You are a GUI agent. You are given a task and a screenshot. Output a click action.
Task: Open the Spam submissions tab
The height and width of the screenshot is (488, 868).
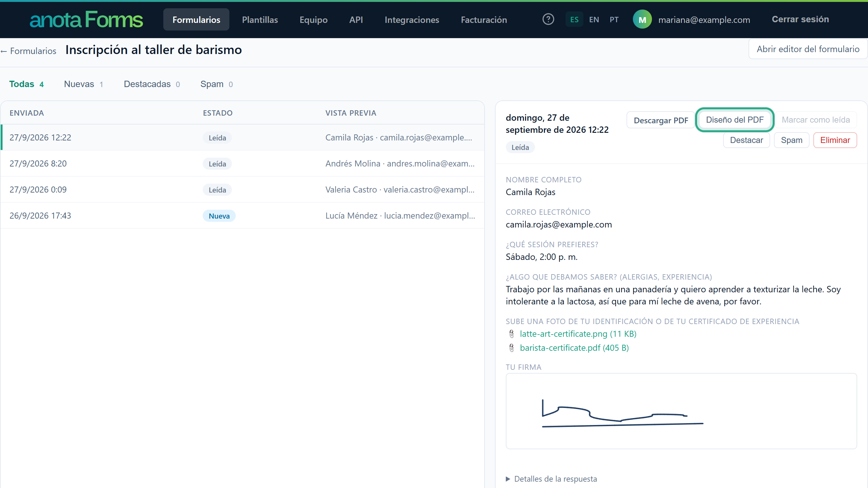point(217,84)
